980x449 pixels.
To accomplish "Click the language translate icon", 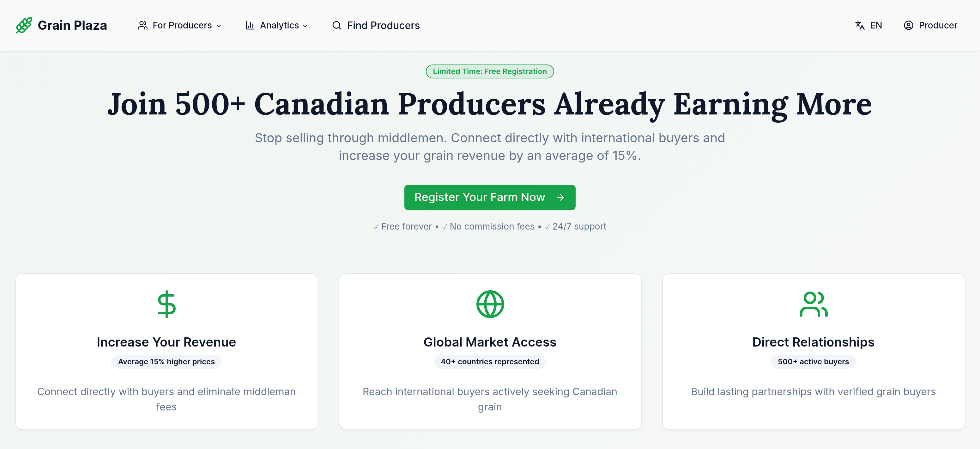I will tap(859, 26).
